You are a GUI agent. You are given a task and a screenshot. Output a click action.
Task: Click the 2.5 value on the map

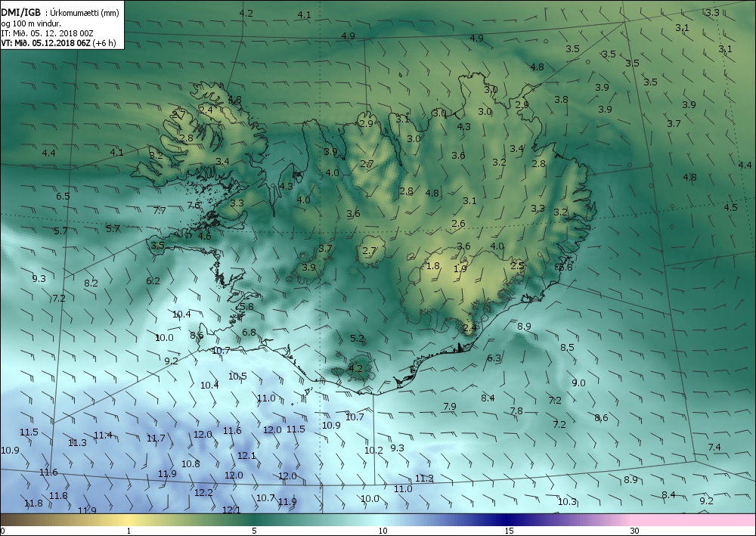[x=517, y=265]
